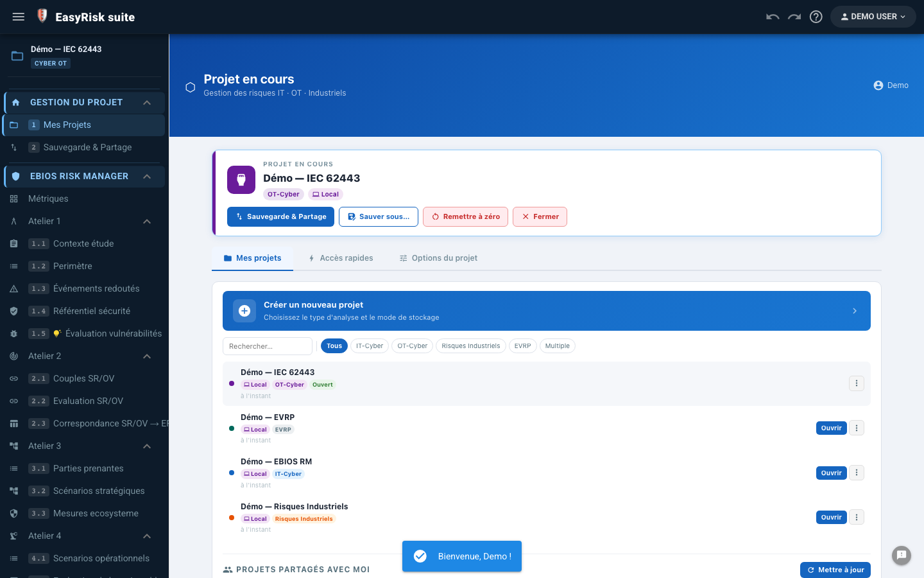
Task: Click the folder icon beside Démo — IEC 62443
Action: [17, 56]
